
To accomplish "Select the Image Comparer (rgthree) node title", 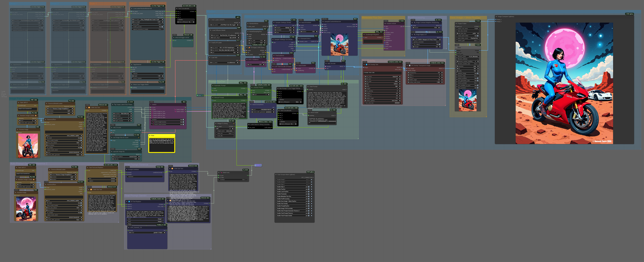I will (x=506, y=16).
